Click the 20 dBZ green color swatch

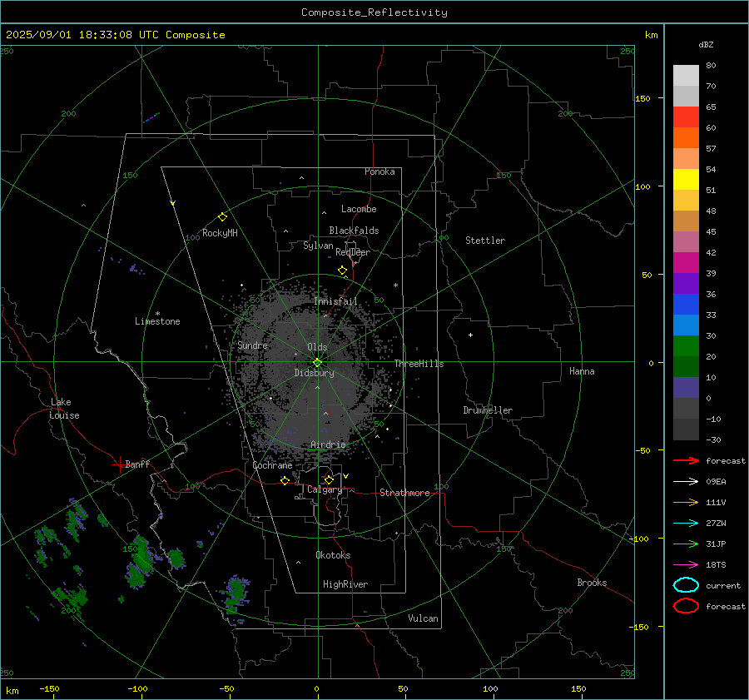[x=686, y=346]
